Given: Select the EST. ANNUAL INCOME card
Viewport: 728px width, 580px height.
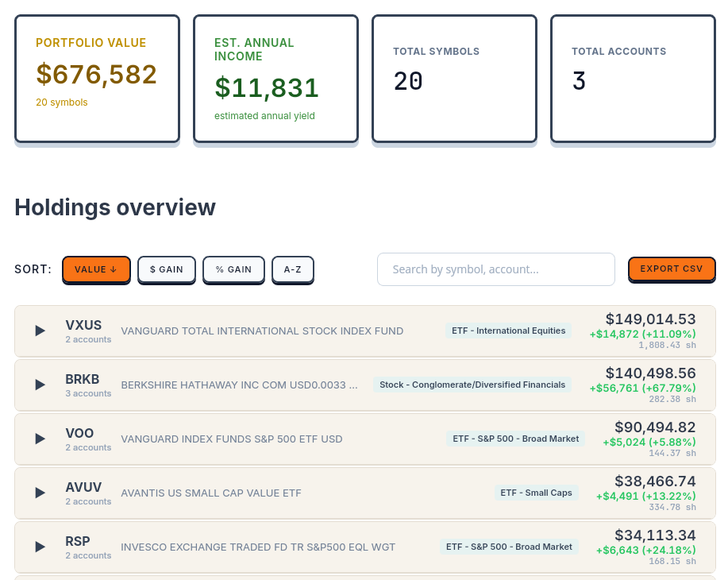Looking at the screenshot, I should click(x=275, y=78).
